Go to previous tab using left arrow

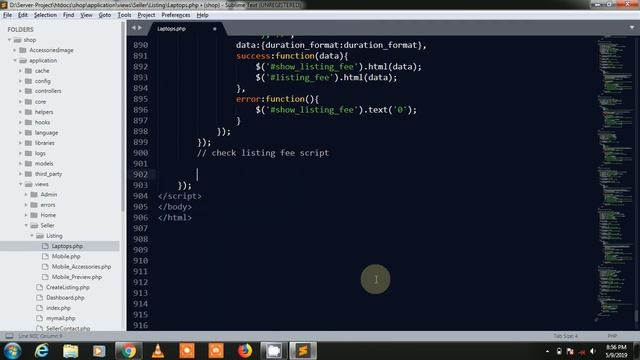(133, 28)
